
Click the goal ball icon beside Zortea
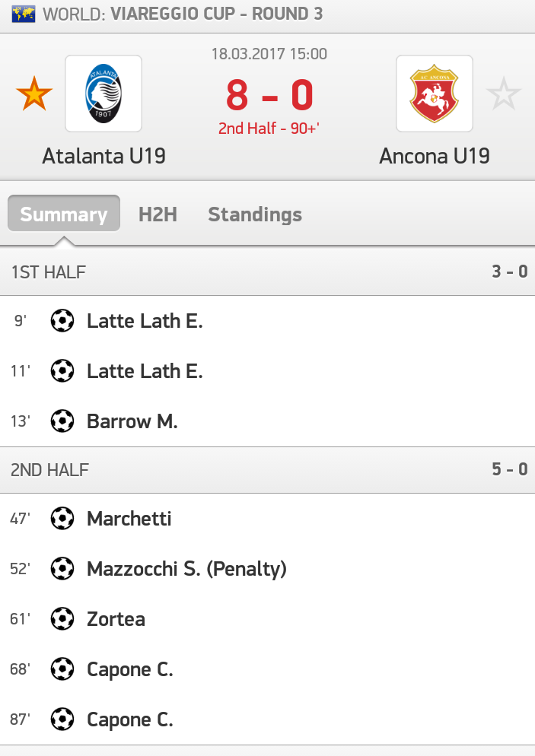[62, 619]
